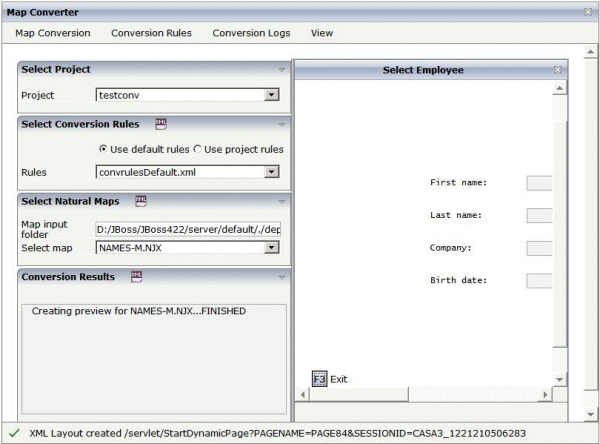Click the preview horizontal scroll left arrow
Image resolution: width=600 pixels, height=444 pixels.
click(303, 394)
